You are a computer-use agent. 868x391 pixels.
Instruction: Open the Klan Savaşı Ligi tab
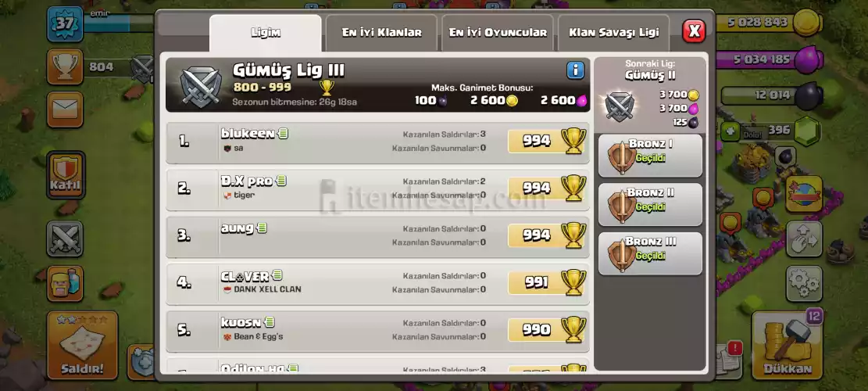(613, 33)
